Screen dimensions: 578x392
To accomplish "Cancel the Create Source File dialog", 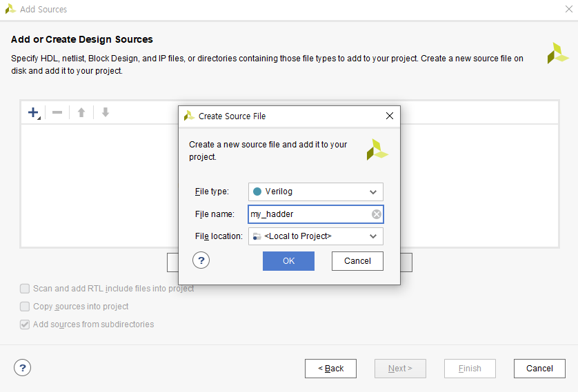I will coord(357,261).
